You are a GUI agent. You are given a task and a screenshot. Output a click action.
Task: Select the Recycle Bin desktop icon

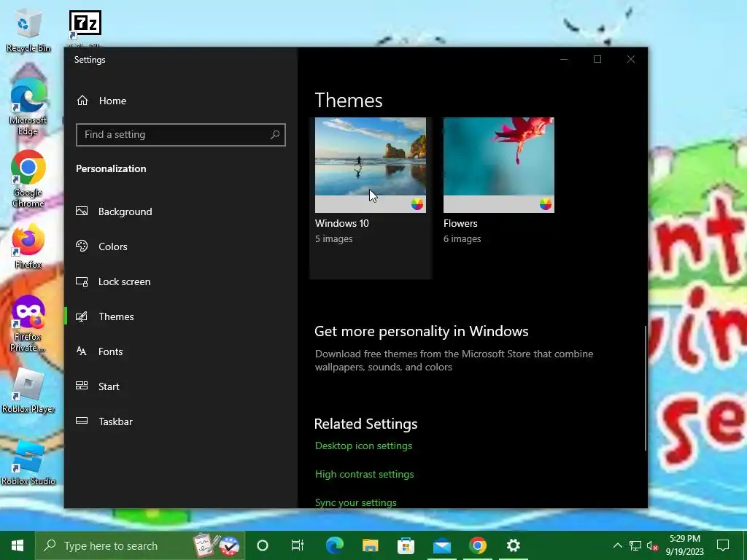coord(28,32)
